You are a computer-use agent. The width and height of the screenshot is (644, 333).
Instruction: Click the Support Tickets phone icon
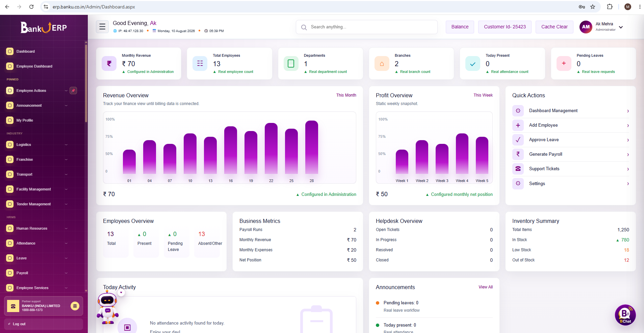point(518,169)
